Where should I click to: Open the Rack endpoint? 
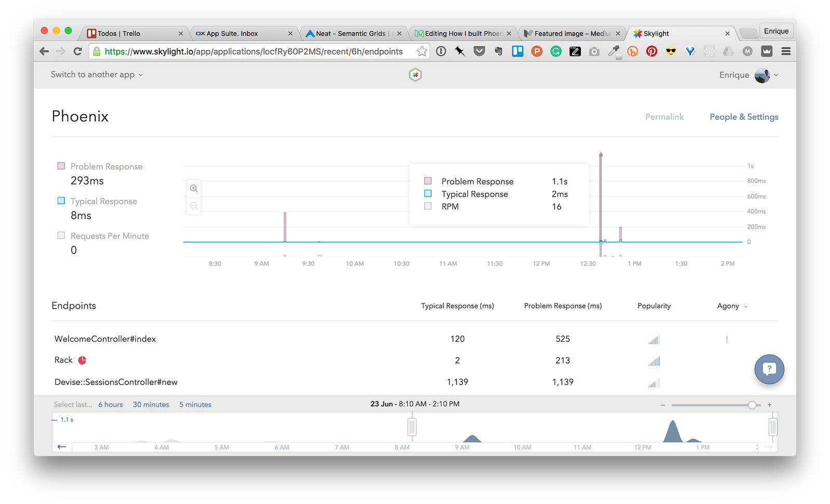(63, 360)
